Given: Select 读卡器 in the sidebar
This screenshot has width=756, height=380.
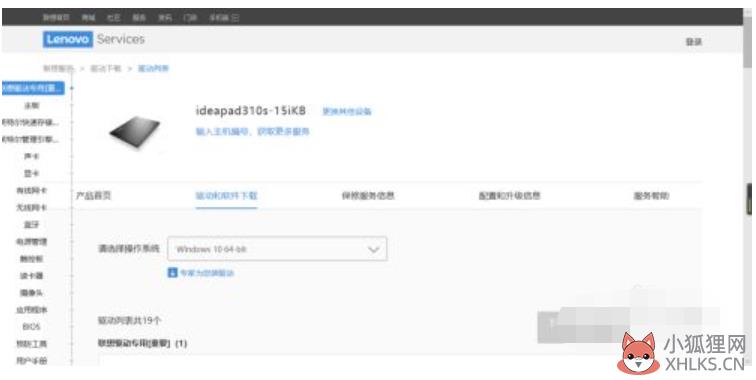Looking at the screenshot, I should (32, 276).
